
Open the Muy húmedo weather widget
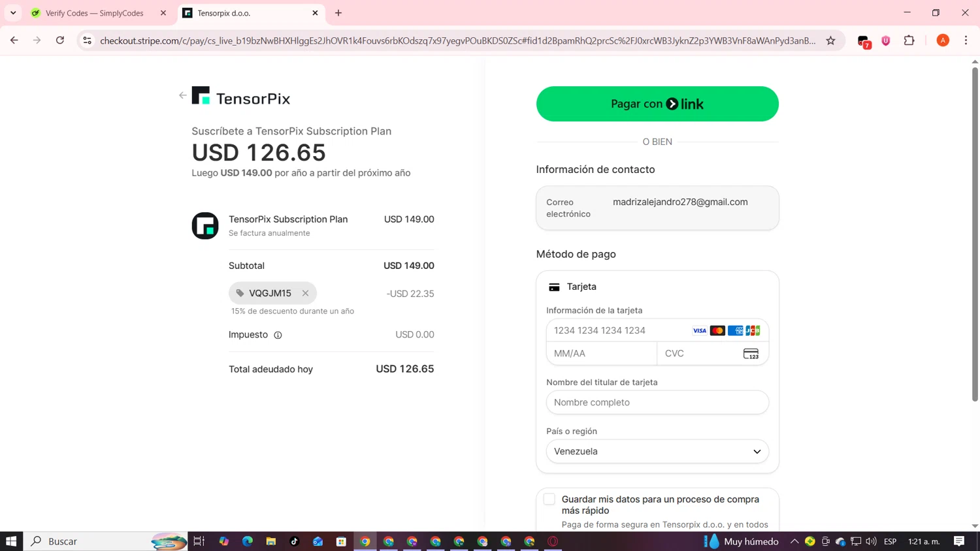click(742, 541)
